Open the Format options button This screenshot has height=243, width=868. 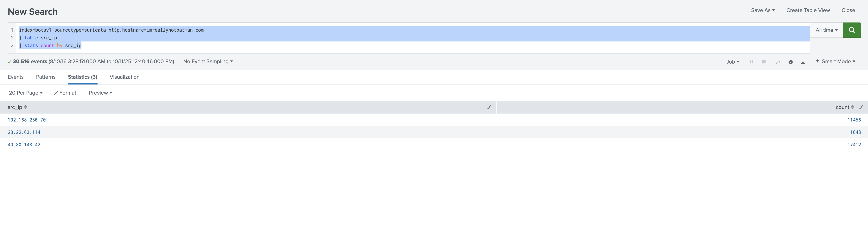tap(65, 93)
